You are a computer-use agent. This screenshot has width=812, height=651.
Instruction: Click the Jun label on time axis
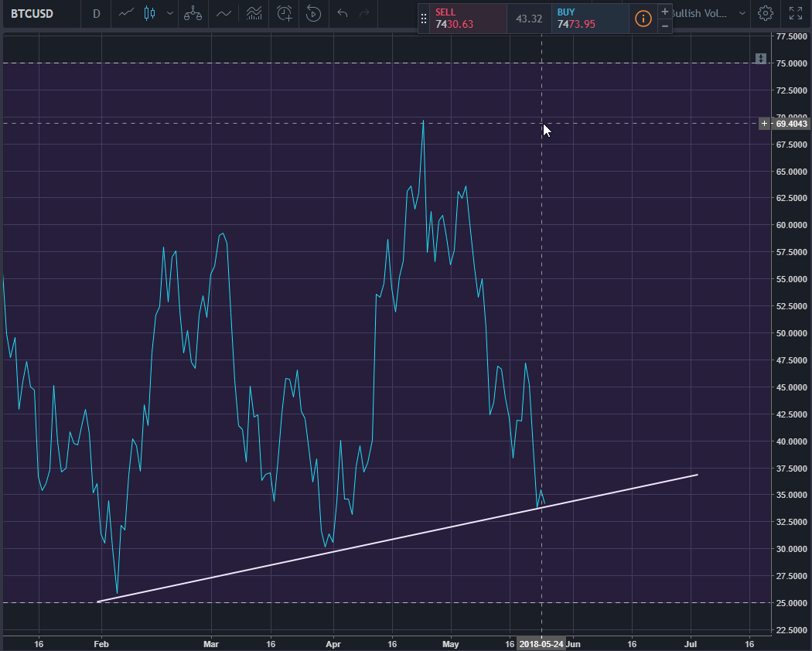[573, 644]
